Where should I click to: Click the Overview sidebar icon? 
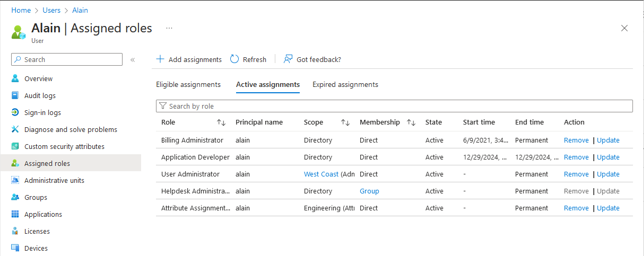coord(15,78)
